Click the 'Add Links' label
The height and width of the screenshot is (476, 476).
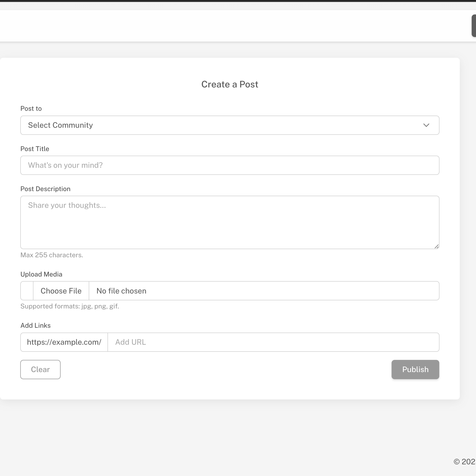35,325
